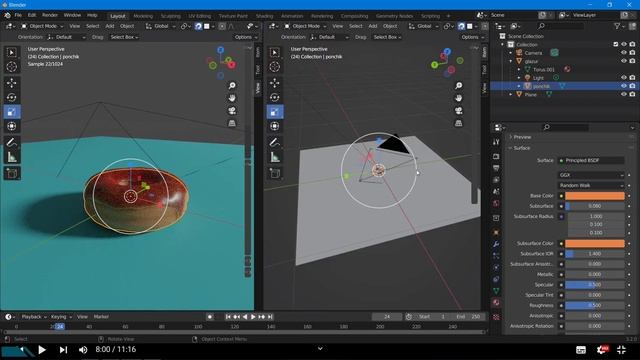Click Select Box tool in gray plane viewport

[275, 52]
